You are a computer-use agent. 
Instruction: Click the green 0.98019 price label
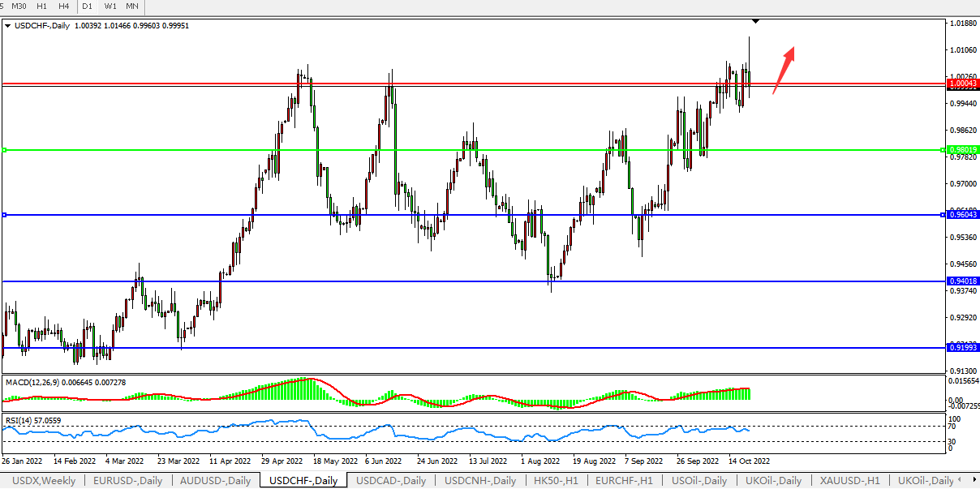962,150
